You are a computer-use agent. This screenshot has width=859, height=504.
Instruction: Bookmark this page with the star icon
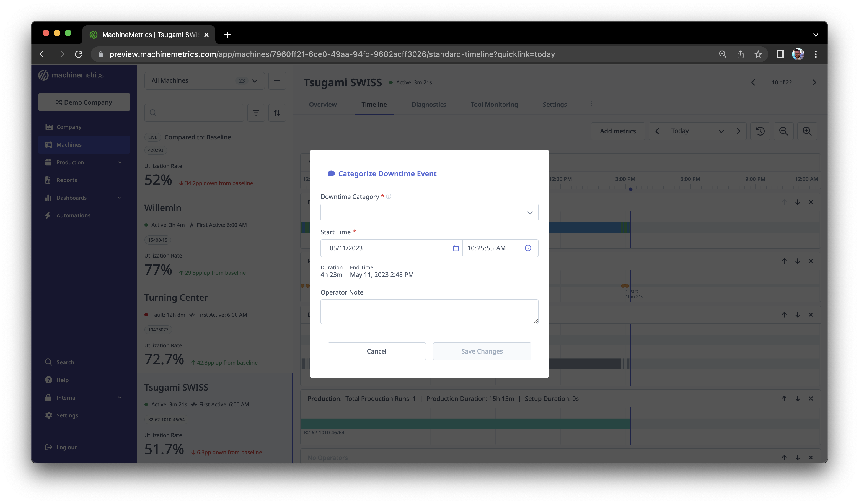[758, 54]
